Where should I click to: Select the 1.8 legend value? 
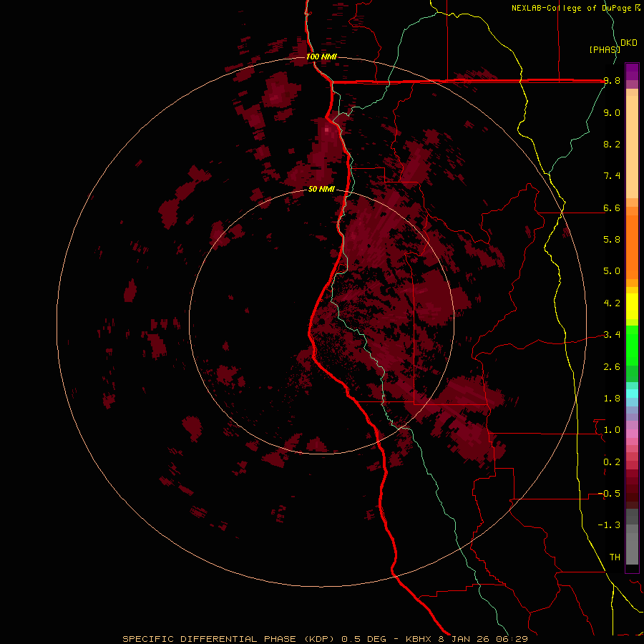pyautogui.click(x=612, y=399)
